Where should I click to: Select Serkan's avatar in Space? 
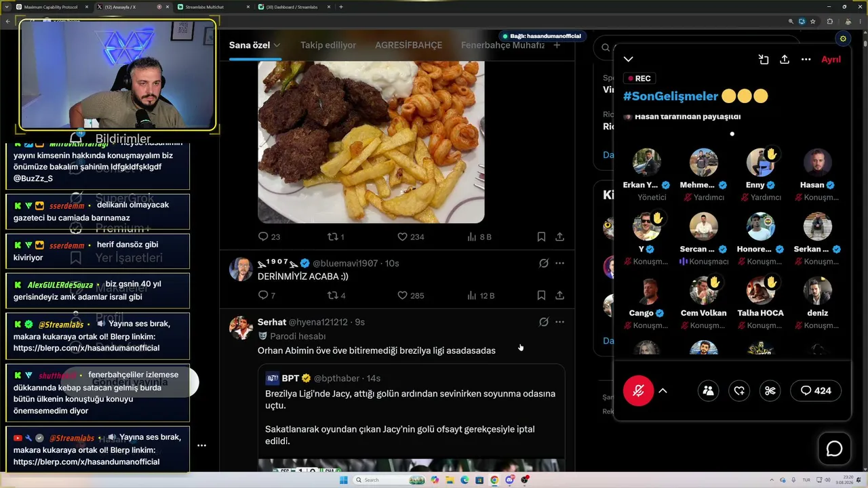coord(818,227)
